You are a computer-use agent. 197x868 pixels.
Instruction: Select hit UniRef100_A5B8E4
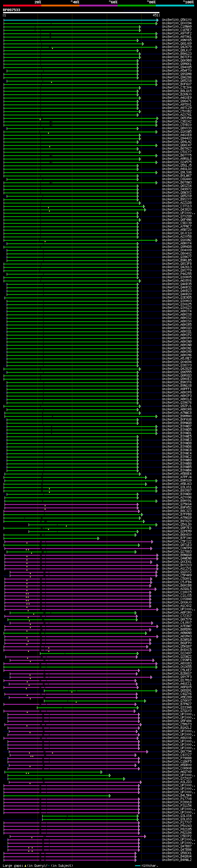click(176, 474)
